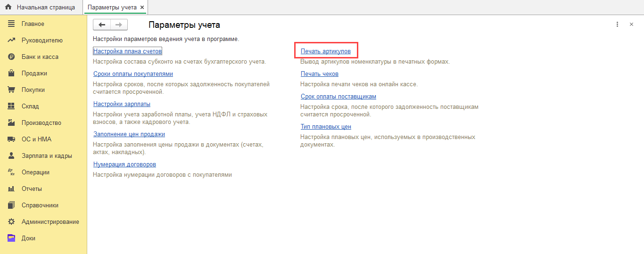Click the Операции Дт/Кт icon
Viewport: 644px width, 254px height.
click(x=11, y=172)
